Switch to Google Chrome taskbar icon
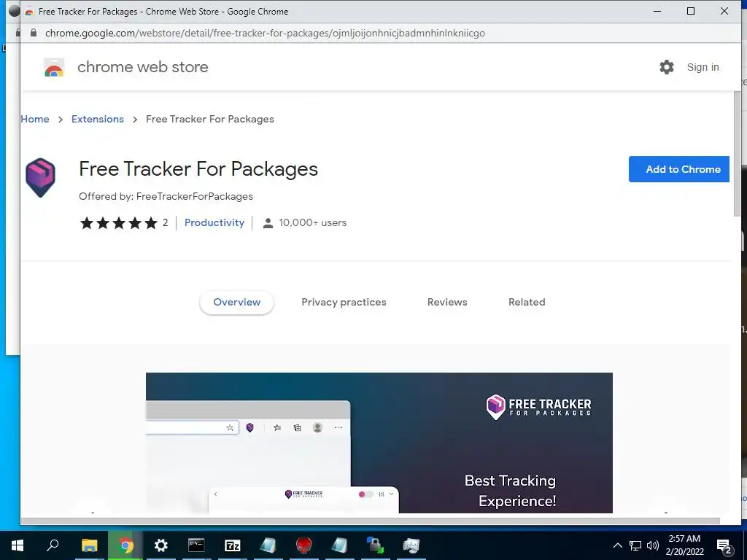This screenshot has height=560, width=747. pyautogui.click(x=125, y=545)
